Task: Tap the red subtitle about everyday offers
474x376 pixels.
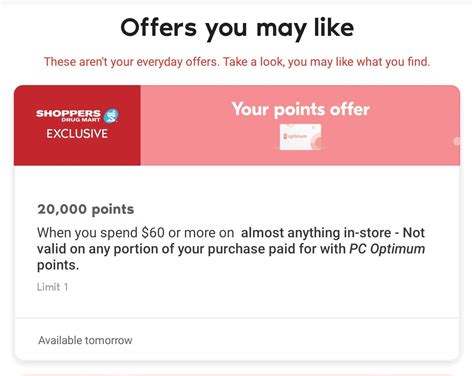Action: [x=237, y=62]
